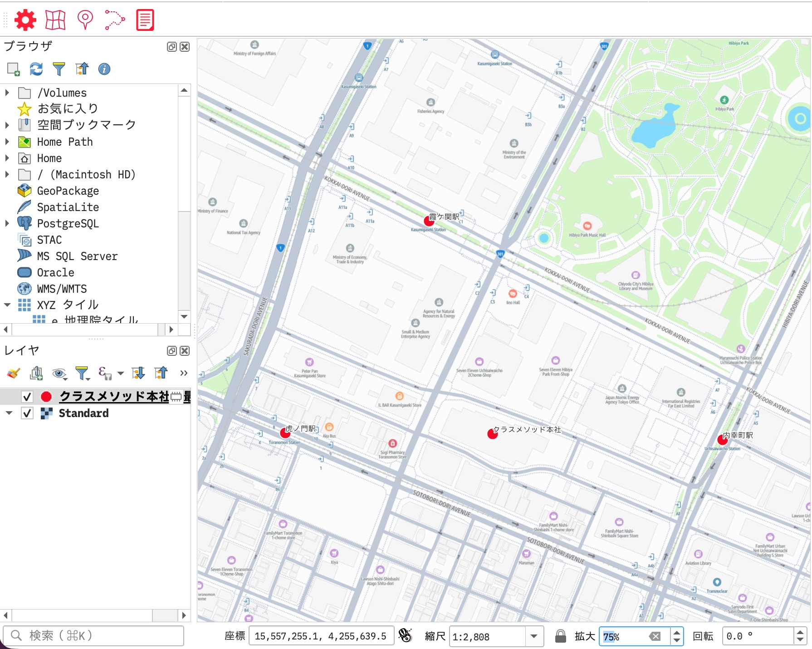Click inside the 検索 (⌘K) search field

(91, 635)
